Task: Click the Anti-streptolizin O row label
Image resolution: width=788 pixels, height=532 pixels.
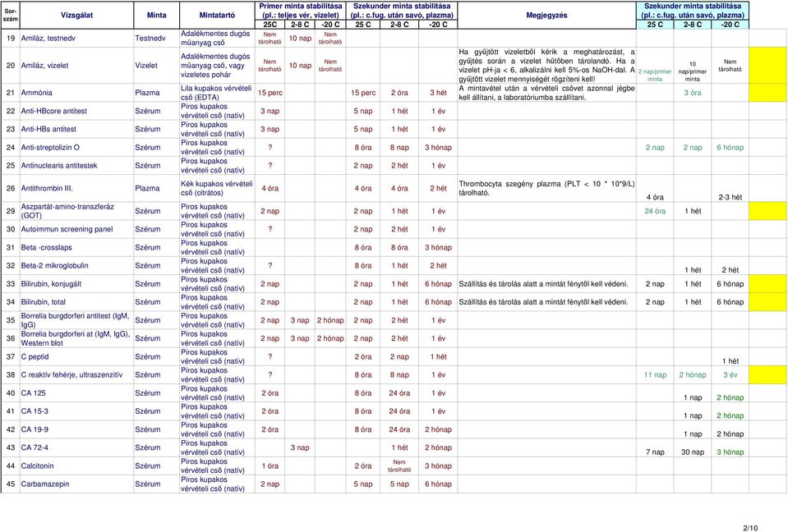Action: click(50, 148)
